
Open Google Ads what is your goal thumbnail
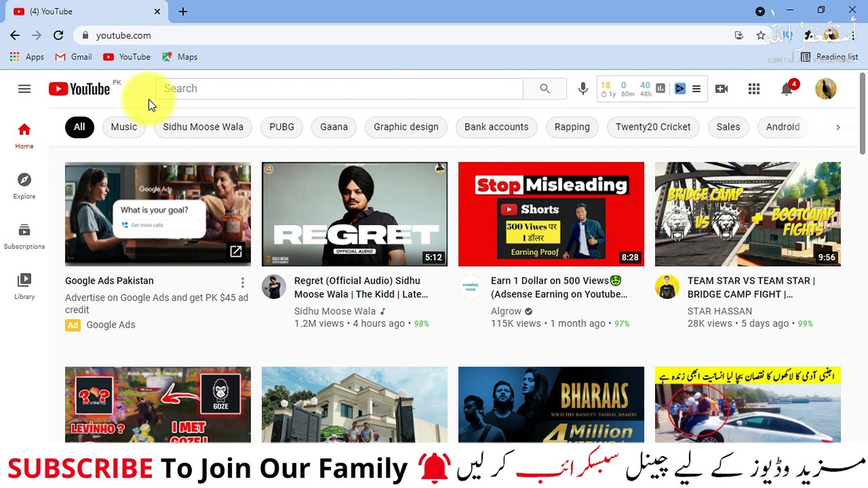[x=158, y=214]
